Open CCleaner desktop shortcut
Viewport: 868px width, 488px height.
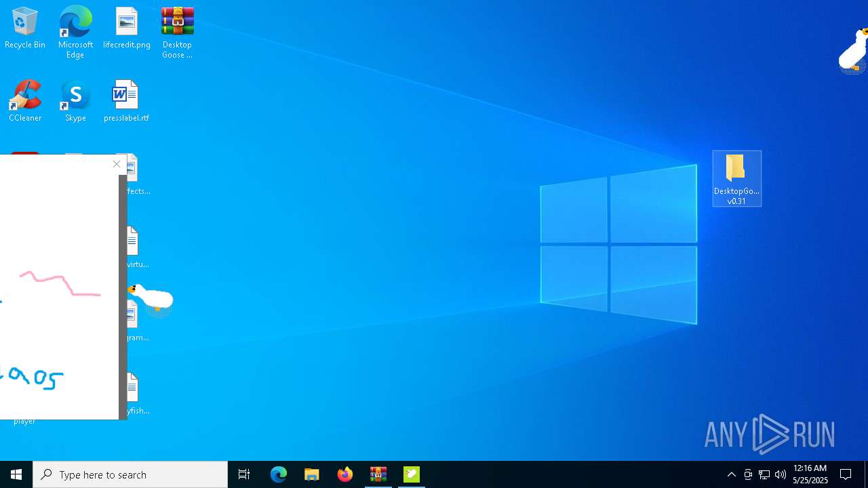pyautogui.click(x=25, y=102)
